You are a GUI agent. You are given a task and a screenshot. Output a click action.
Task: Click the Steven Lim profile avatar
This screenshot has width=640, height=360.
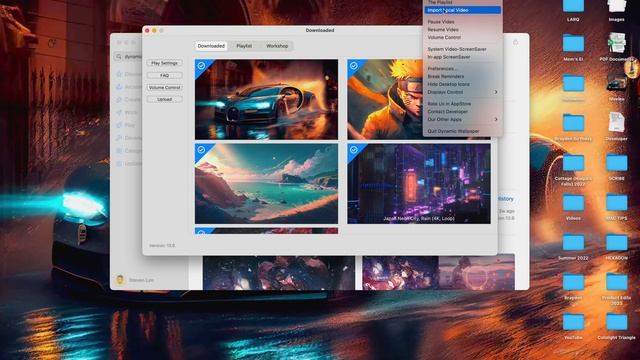point(120,280)
